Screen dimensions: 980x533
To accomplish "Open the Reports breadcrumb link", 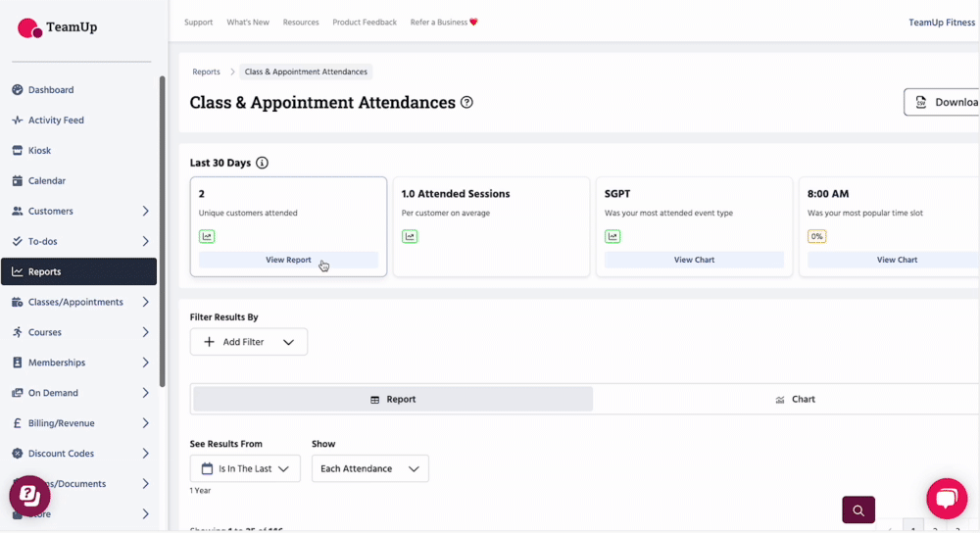I will 206,72.
